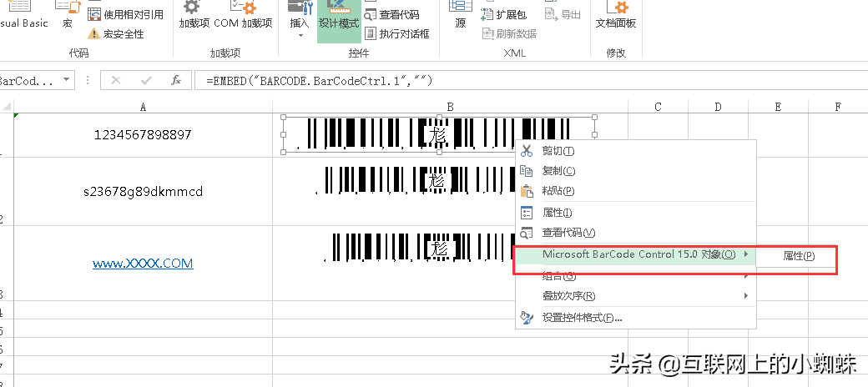Open the XML 源 source pane

click(460, 16)
